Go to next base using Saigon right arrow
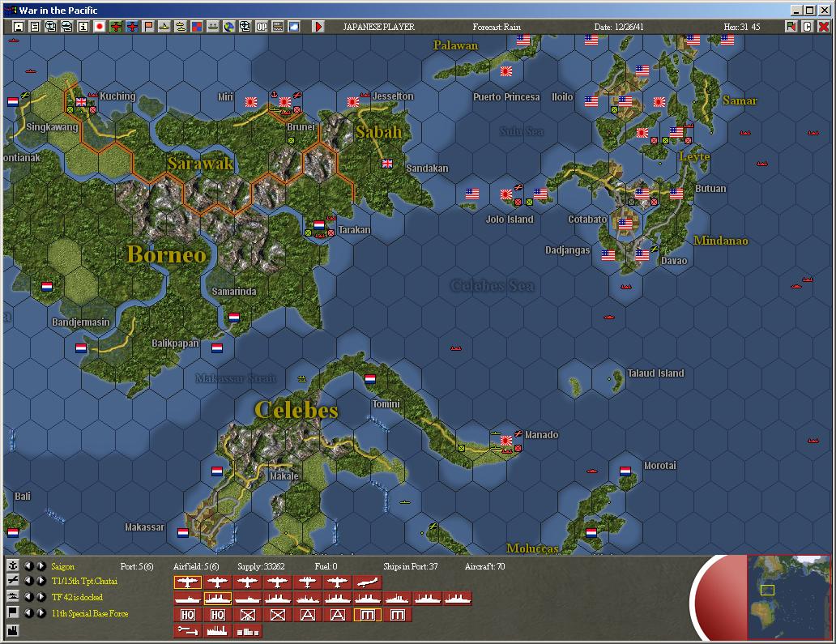836x644 pixels. click(x=41, y=565)
